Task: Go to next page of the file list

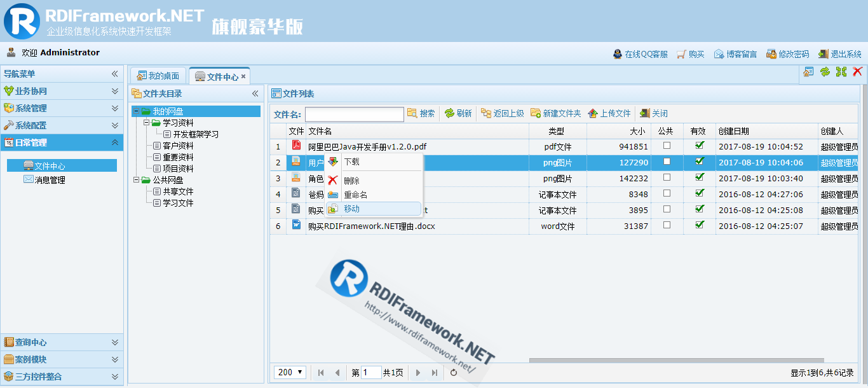Action: pos(417,373)
